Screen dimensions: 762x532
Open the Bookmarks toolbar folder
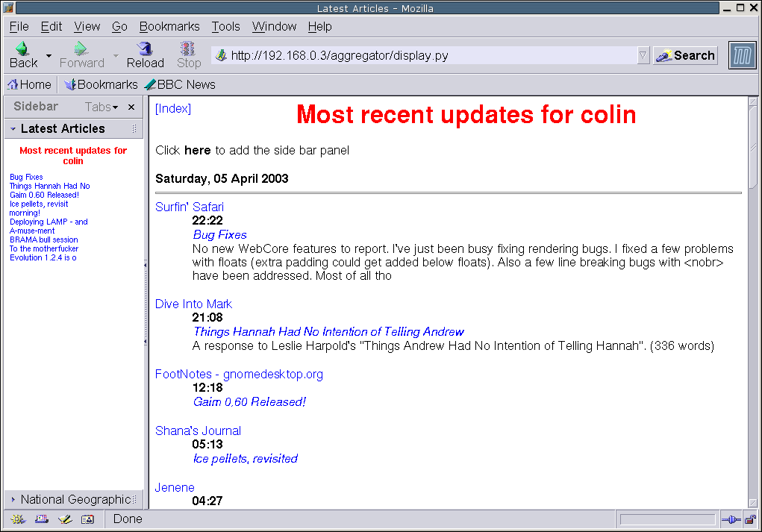click(x=101, y=84)
